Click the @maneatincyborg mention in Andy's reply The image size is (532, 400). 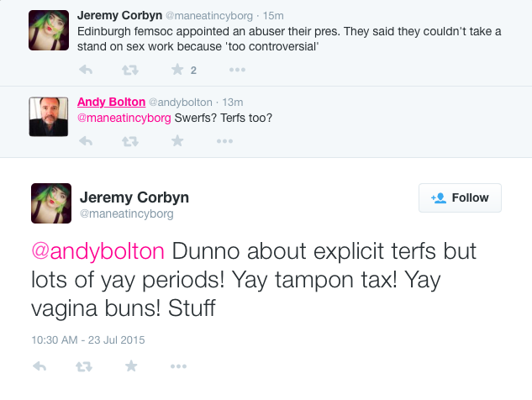pos(124,118)
